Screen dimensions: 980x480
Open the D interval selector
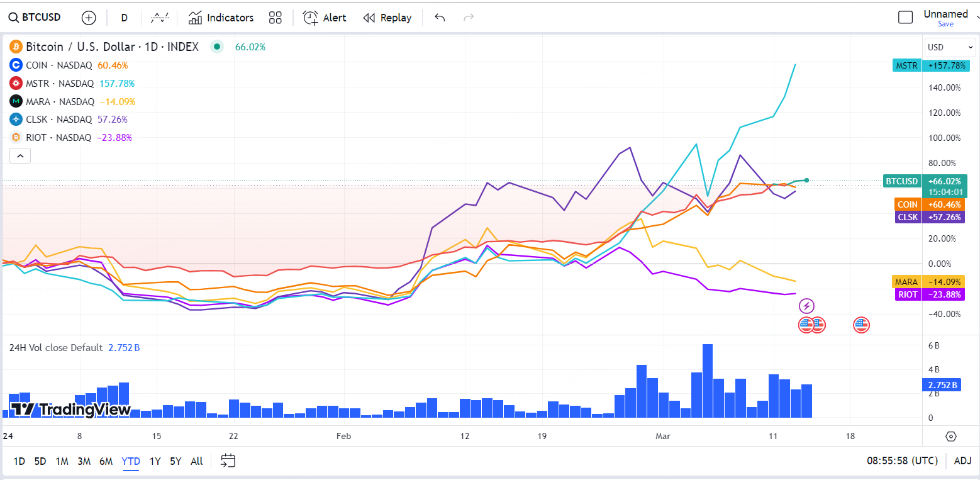coord(124,18)
